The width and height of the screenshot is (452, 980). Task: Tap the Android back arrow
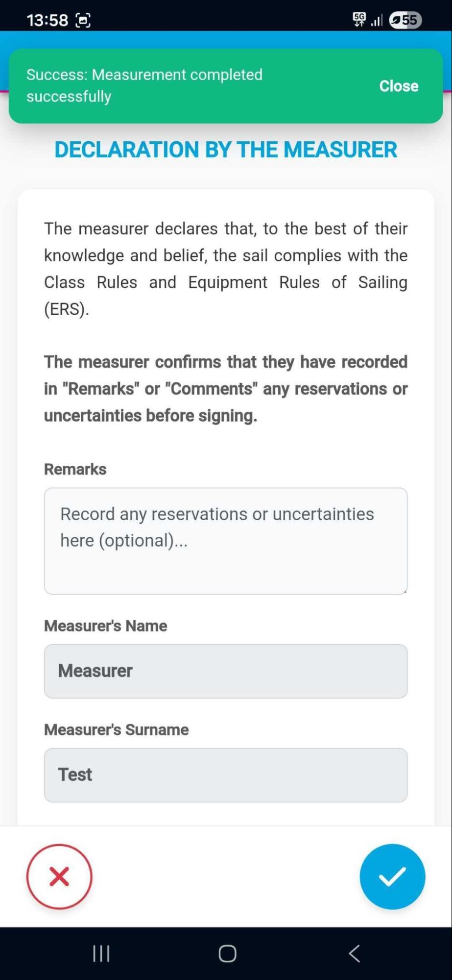(355, 954)
